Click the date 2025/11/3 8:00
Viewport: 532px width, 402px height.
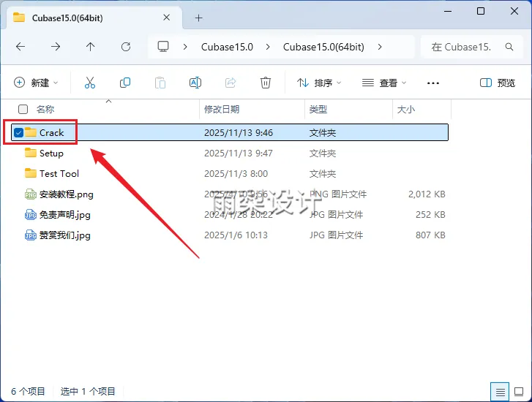(x=236, y=173)
